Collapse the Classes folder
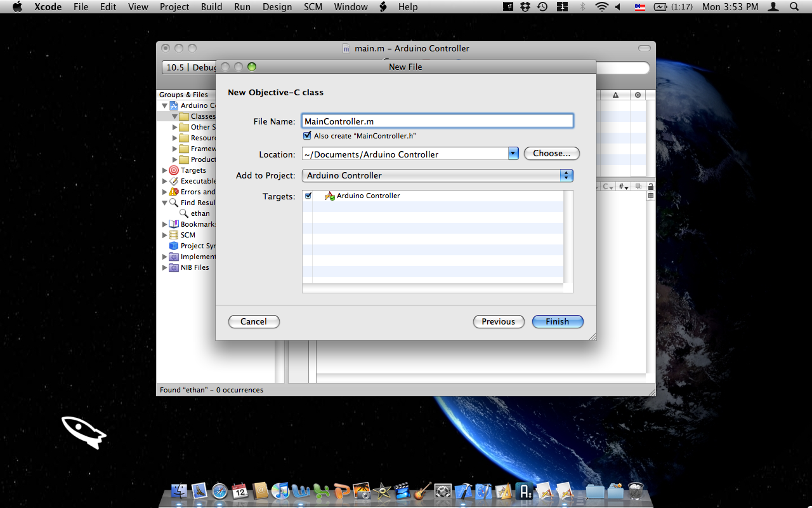The image size is (812, 508). click(174, 116)
